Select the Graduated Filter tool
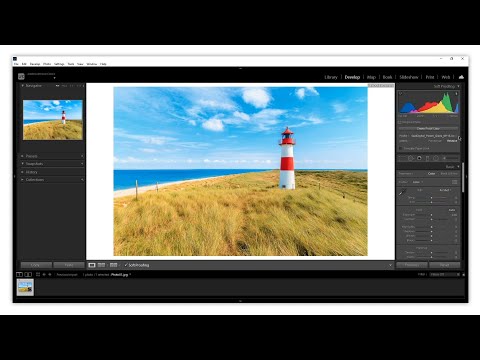The height and width of the screenshot is (360, 480). coord(428,158)
